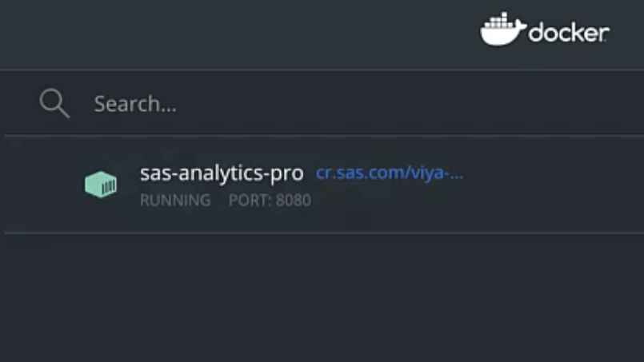Follow the cr.sas.com/viya-... image link

[x=390, y=173]
